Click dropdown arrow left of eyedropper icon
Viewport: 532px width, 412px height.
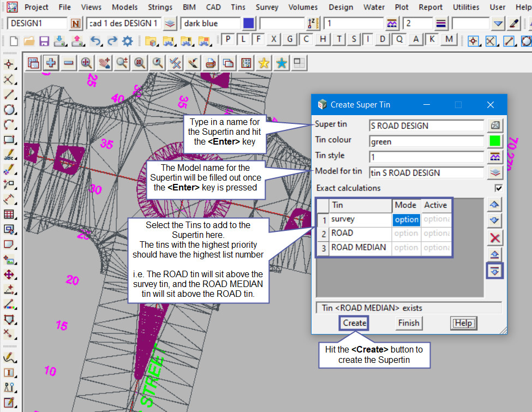(498, 23)
